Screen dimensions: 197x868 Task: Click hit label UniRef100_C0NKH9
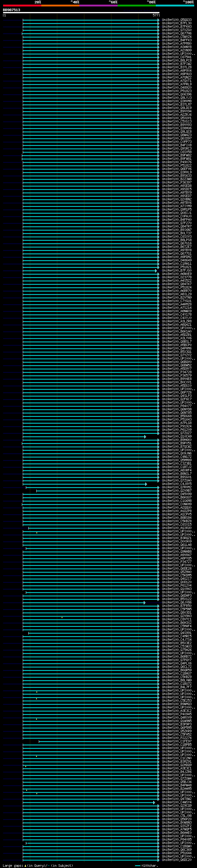(x=177, y=504)
